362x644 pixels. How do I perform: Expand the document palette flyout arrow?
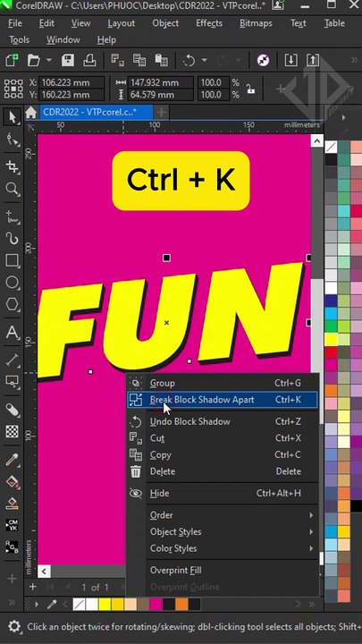coord(37,604)
